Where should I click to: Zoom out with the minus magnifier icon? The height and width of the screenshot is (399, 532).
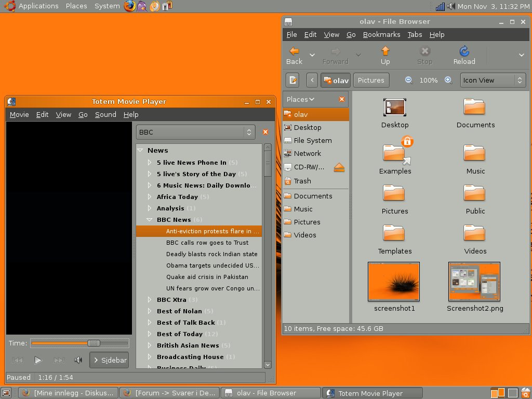coord(409,80)
